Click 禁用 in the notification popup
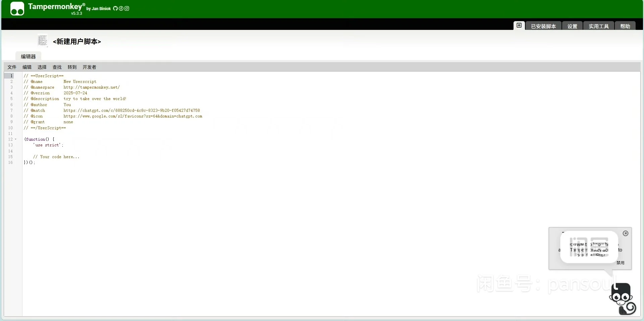The width and height of the screenshot is (644, 321). point(620,263)
